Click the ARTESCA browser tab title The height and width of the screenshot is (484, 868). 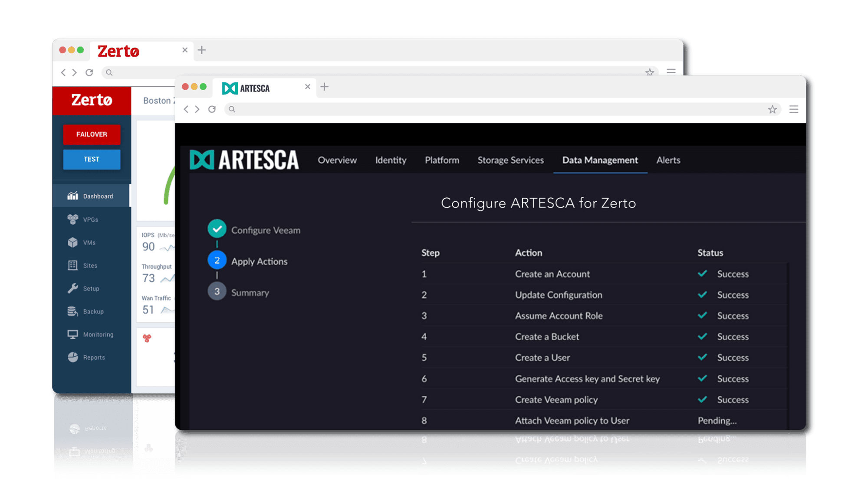(246, 88)
